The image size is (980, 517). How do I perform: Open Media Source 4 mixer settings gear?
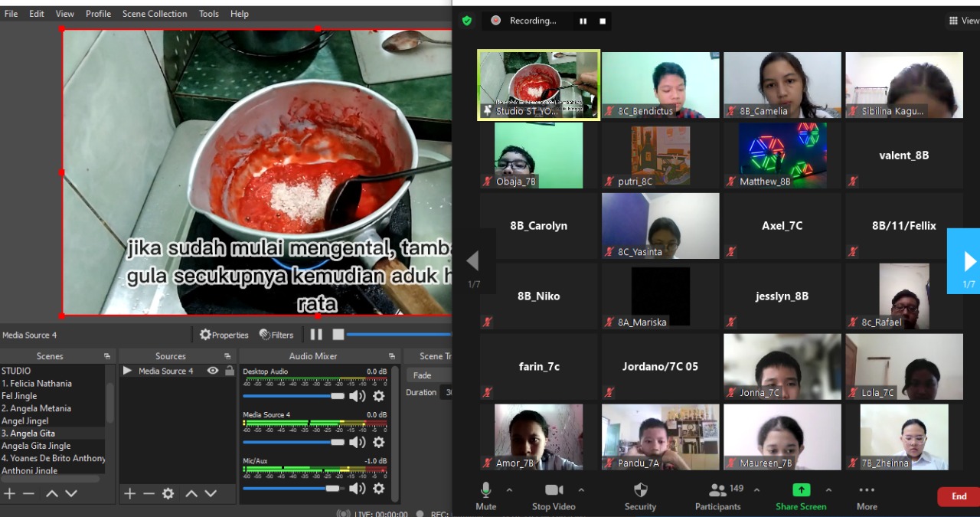point(378,442)
